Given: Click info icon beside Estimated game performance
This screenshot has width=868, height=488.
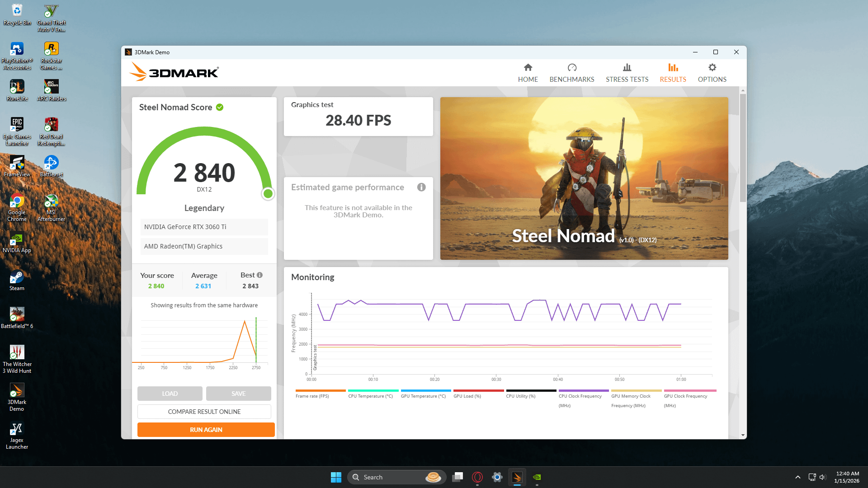Looking at the screenshot, I should (421, 187).
